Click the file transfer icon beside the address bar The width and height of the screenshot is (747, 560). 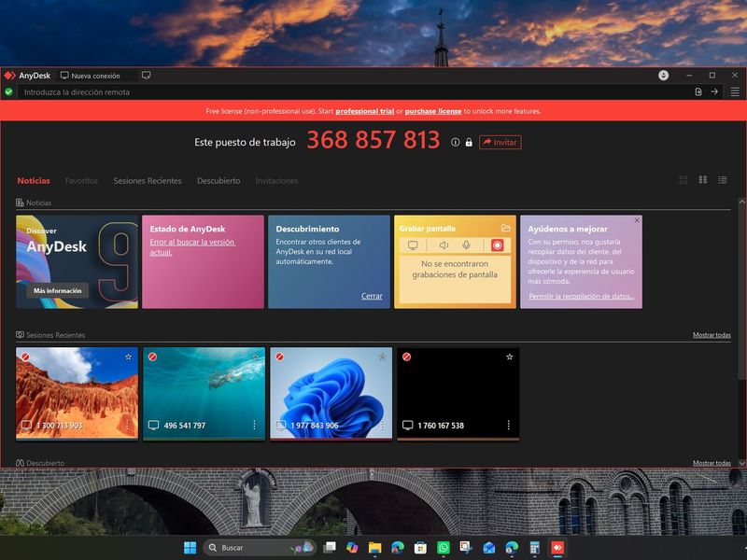[x=698, y=91]
